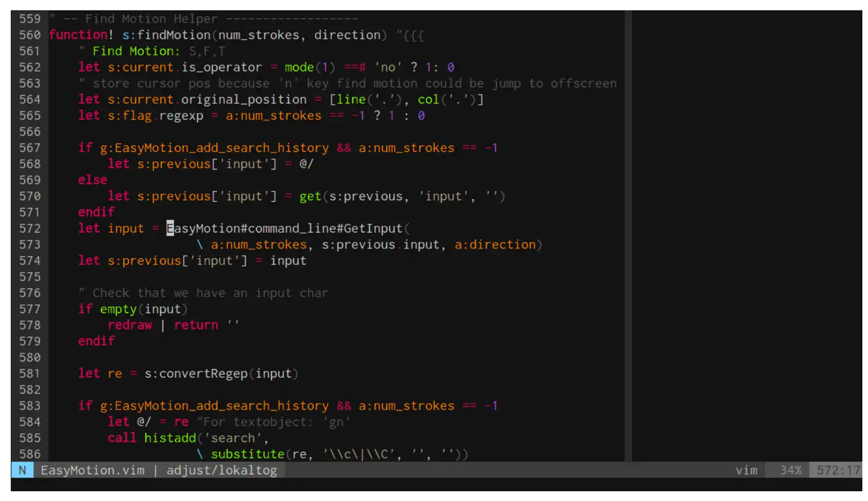Click line number 572
The width and height of the screenshot is (868, 501).
point(30,228)
